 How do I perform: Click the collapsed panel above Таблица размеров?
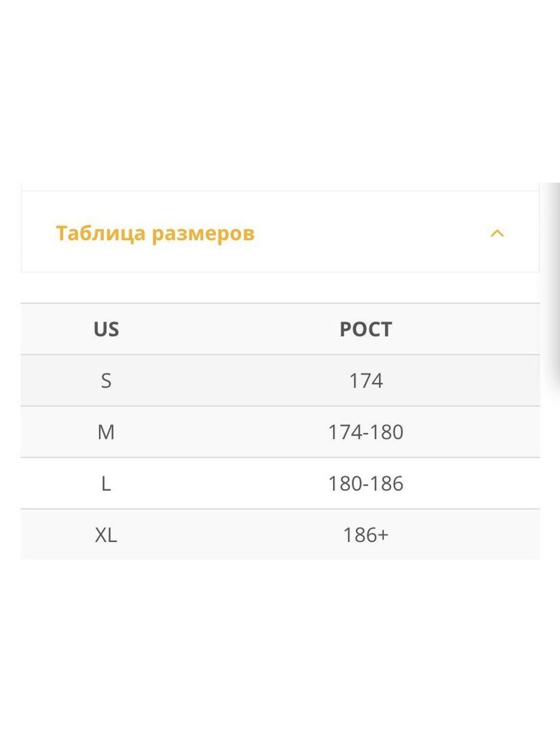(x=280, y=187)
